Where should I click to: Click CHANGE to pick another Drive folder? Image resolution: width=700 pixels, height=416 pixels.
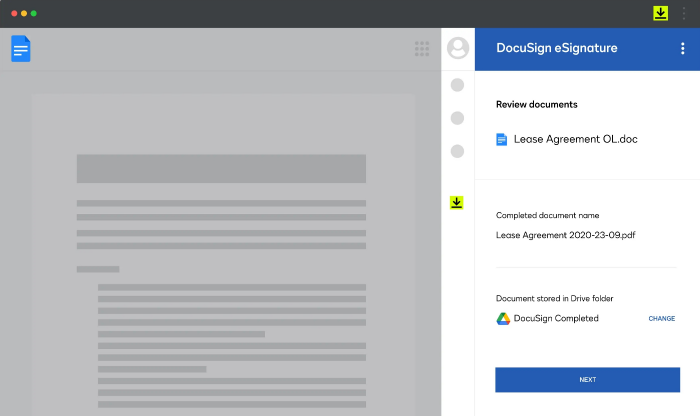coord(661,319)
